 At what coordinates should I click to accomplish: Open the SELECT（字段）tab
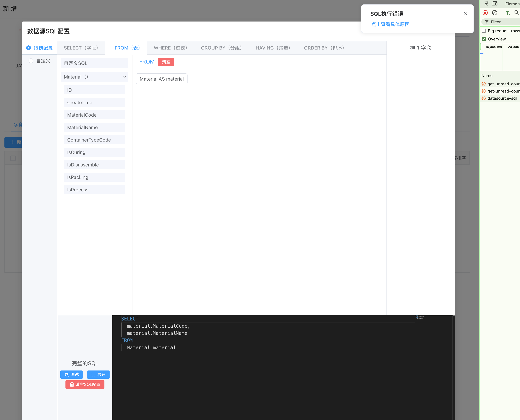coord(81,48)
